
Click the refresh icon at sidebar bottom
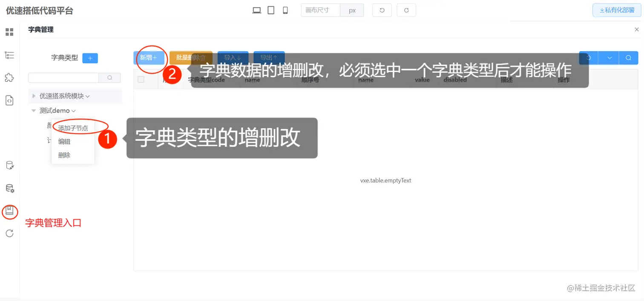click(x=9, y=233)
